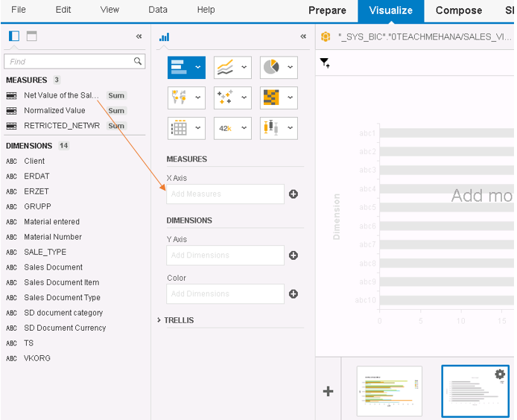The width and height of the screenshot is (517, 420).
Task: Open the View menu
Action: 110,10
